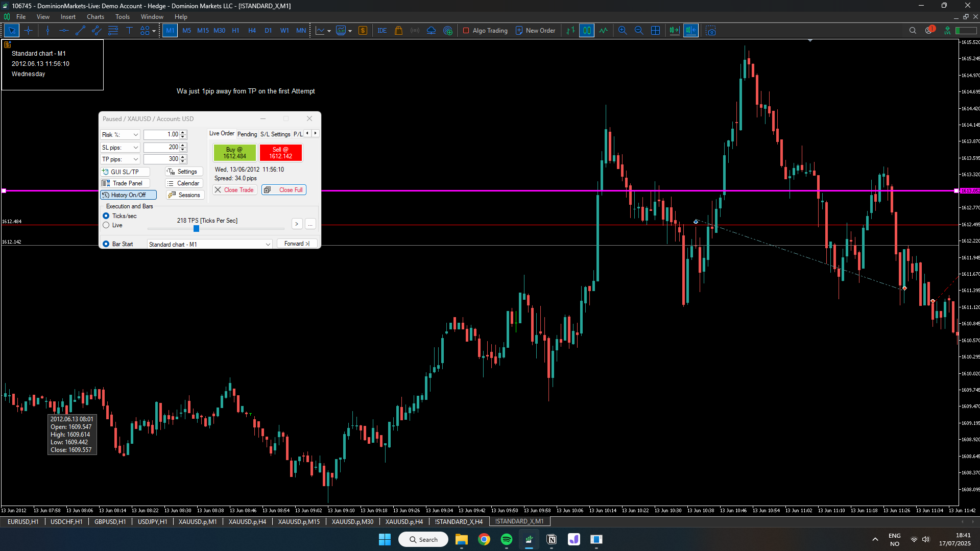This screenshot has width=980, height=551.
Task: Select the cursor arrow tool
Action: [12, 31]
